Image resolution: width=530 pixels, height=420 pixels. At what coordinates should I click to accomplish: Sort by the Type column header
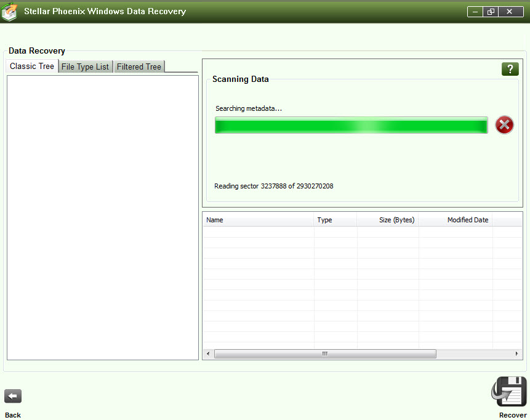pyautogui.click(x=335, y=220)
